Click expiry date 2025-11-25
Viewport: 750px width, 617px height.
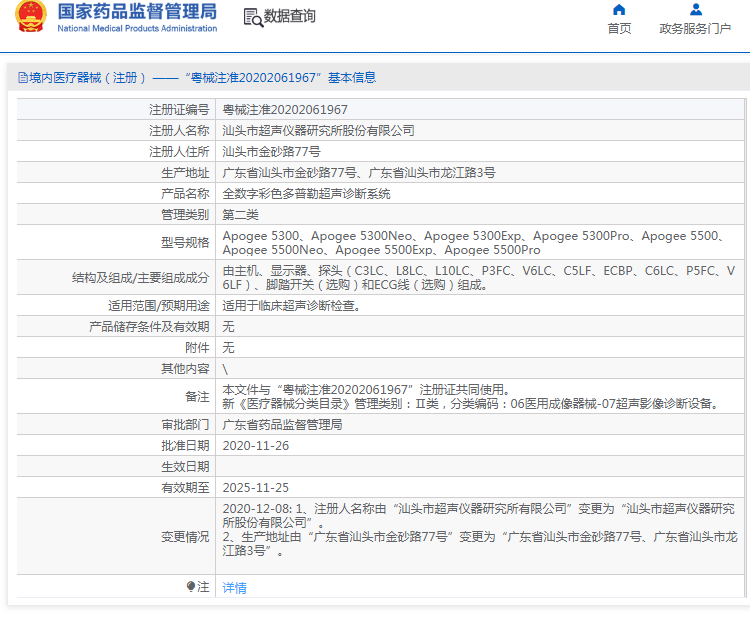[256, 488]
